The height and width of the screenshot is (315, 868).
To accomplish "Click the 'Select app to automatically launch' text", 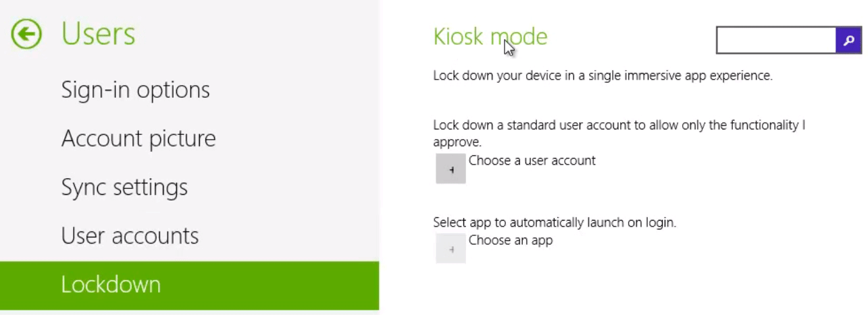I will (555, 222).
